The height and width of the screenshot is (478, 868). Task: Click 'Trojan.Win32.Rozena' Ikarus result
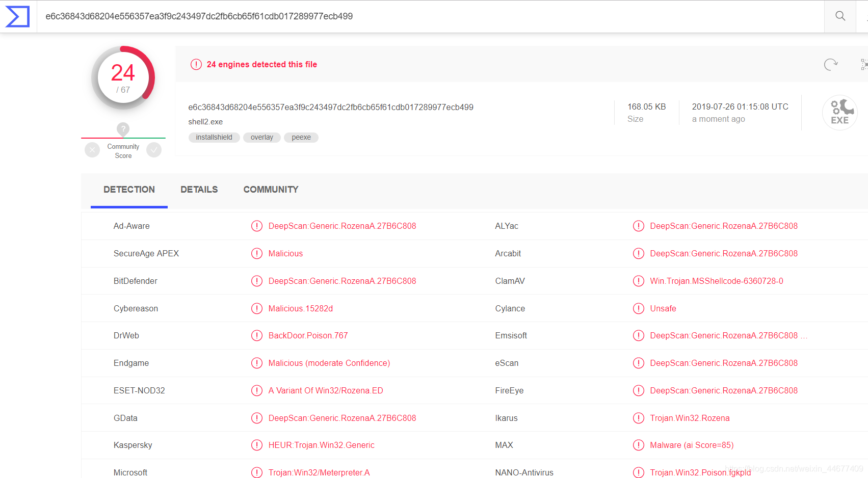[x=690, y=418]
